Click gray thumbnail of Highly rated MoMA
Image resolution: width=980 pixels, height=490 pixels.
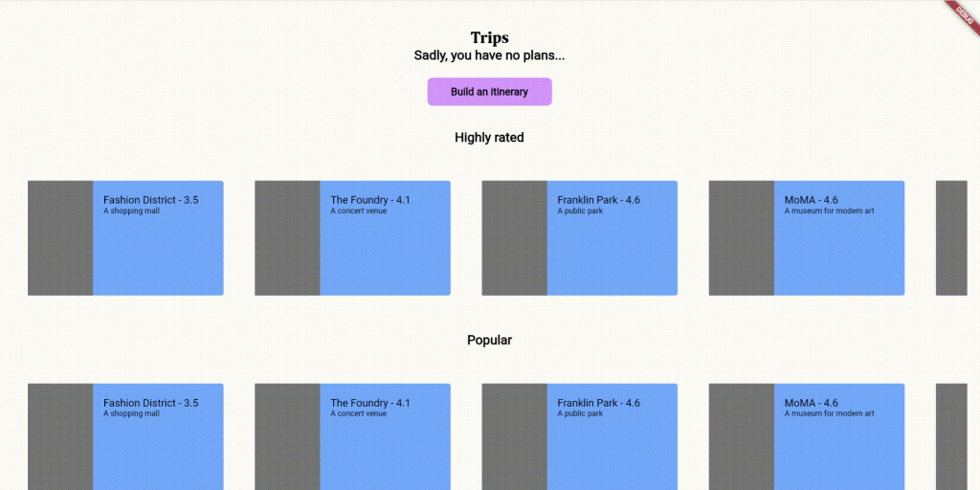pyautogui.click(x=742, y=238)
